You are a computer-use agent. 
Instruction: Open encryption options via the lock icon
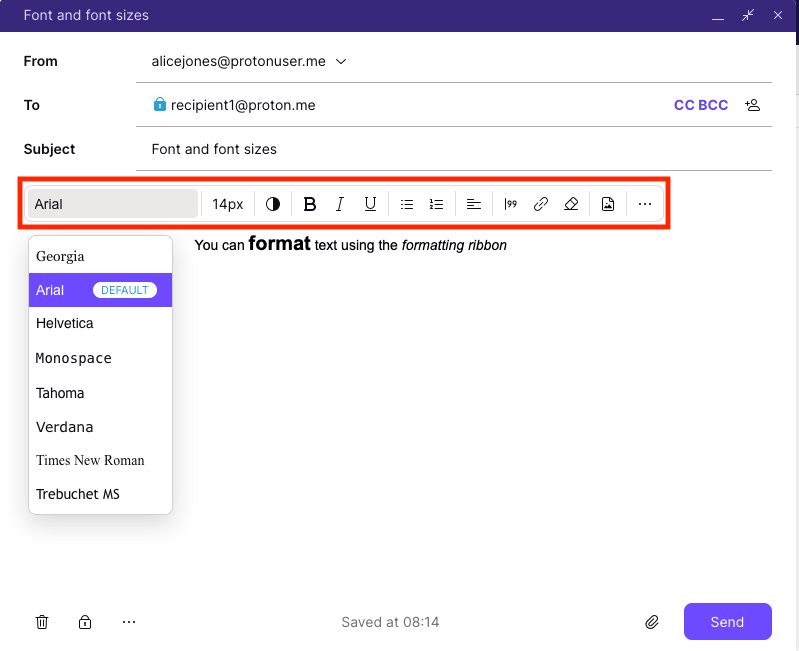pos(85,622)
